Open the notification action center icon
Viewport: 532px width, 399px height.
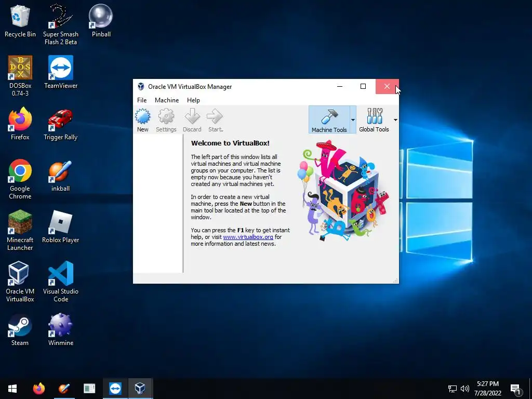click(x=516, y=389)
